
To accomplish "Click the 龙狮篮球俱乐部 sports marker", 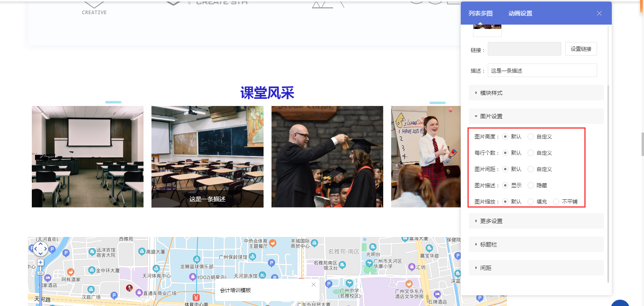I will pos(196,259).
